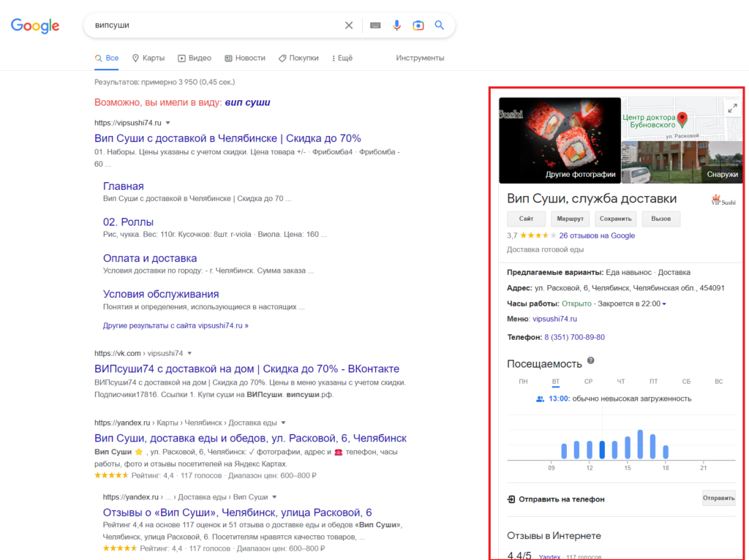Select the Все search tab
749x560 pixels.
(x=107, y=58)
